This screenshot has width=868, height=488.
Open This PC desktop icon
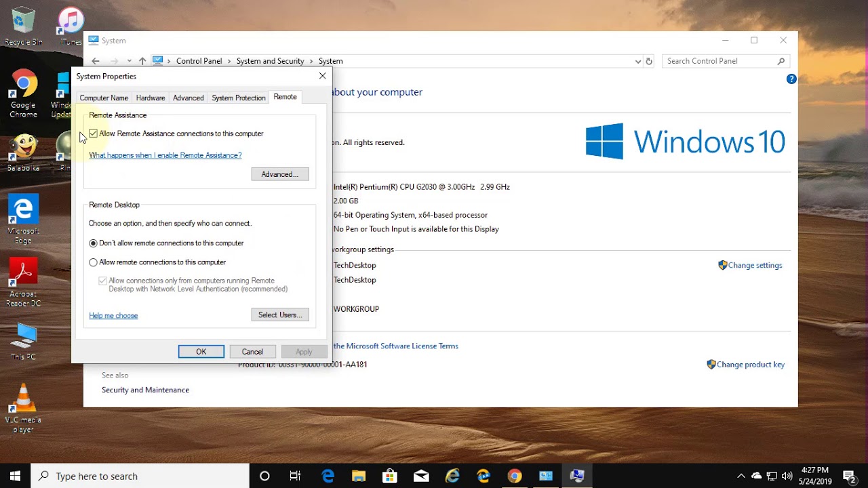click(23, 341)
